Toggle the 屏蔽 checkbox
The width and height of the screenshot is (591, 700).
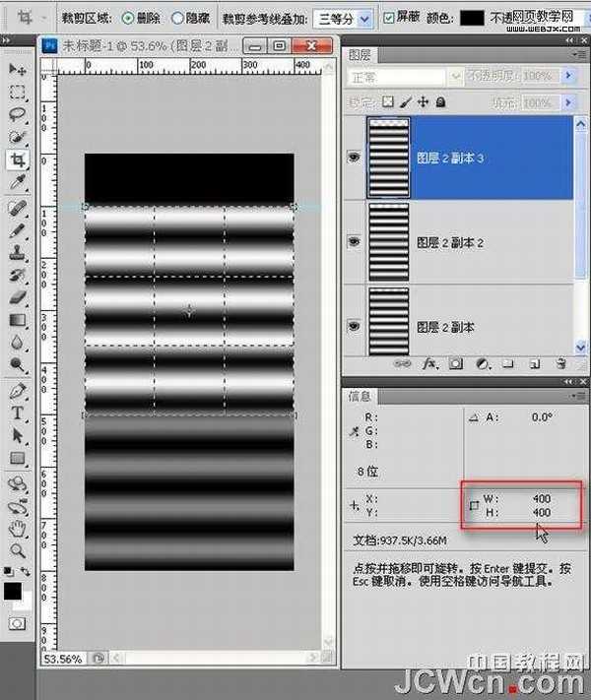click(x=389, y=18)
